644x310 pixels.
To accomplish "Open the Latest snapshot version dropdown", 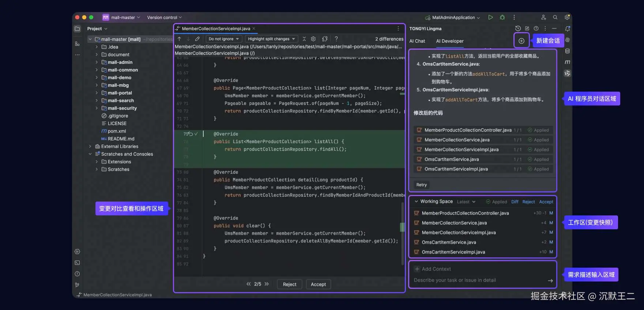I will click(x=466, y=202).
